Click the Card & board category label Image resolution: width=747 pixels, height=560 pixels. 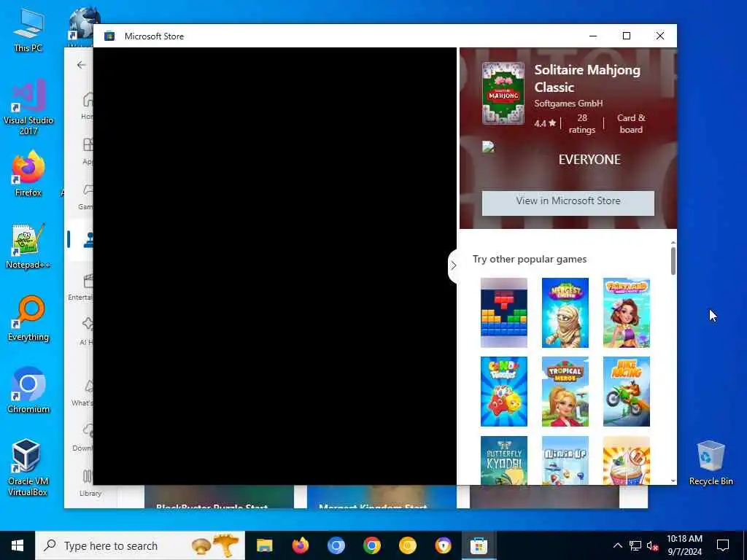[x=631, y=124]
